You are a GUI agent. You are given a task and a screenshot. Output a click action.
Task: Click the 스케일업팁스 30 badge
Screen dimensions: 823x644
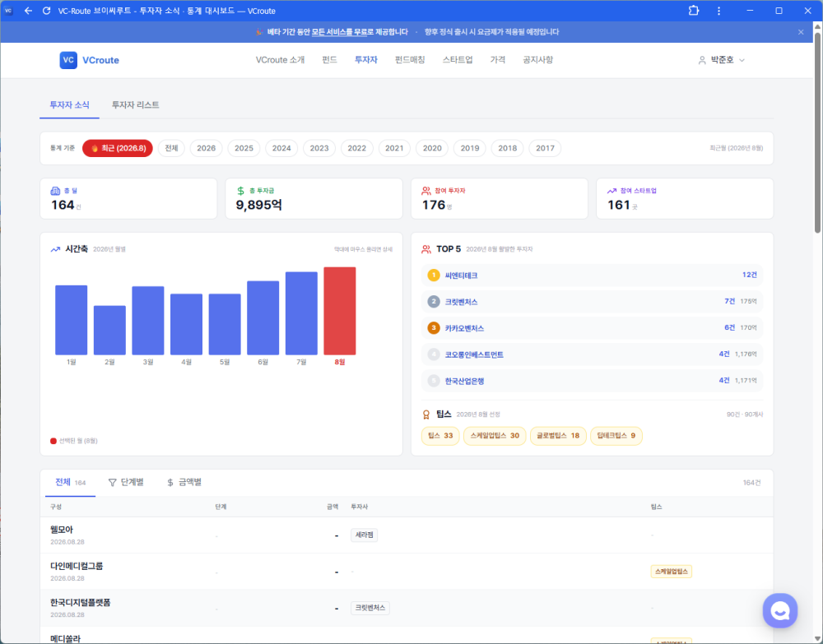click(495, 436)
